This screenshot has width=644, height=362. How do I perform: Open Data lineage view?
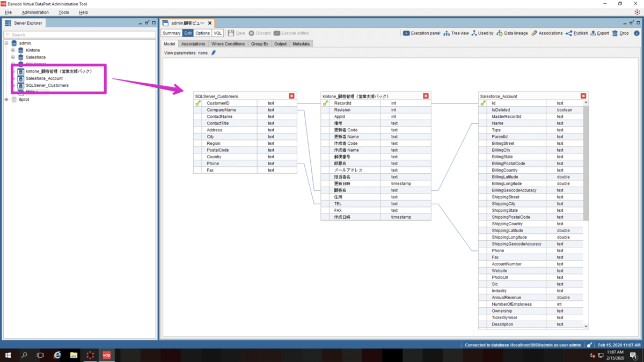click(512, 33)
